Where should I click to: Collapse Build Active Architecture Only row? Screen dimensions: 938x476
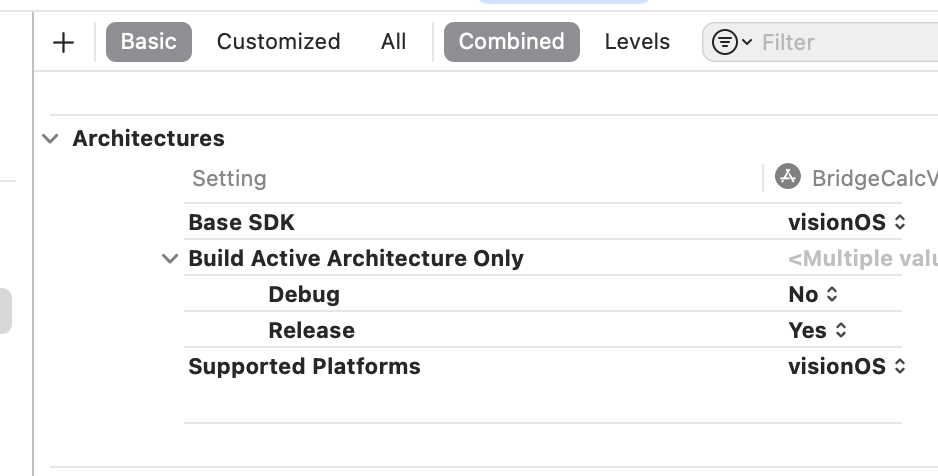tap(169, 259)
